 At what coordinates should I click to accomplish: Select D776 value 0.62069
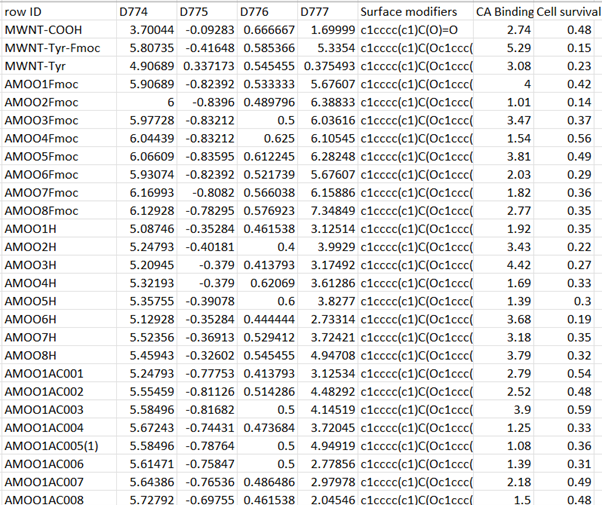(268, 283)
